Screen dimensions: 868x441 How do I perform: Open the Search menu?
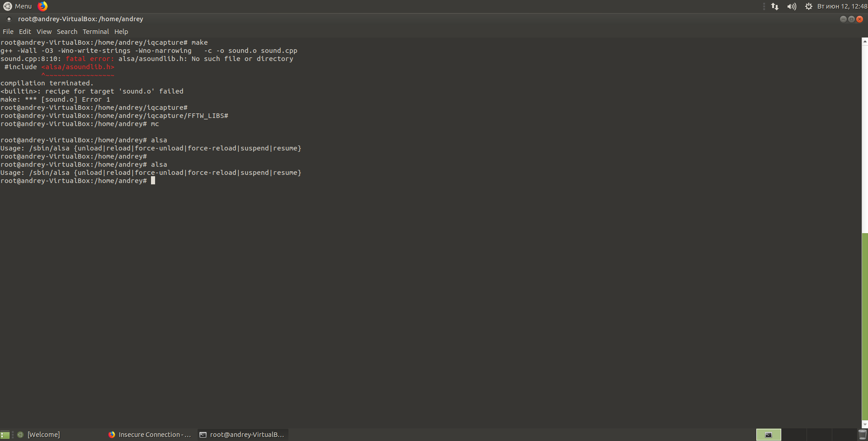67,32
